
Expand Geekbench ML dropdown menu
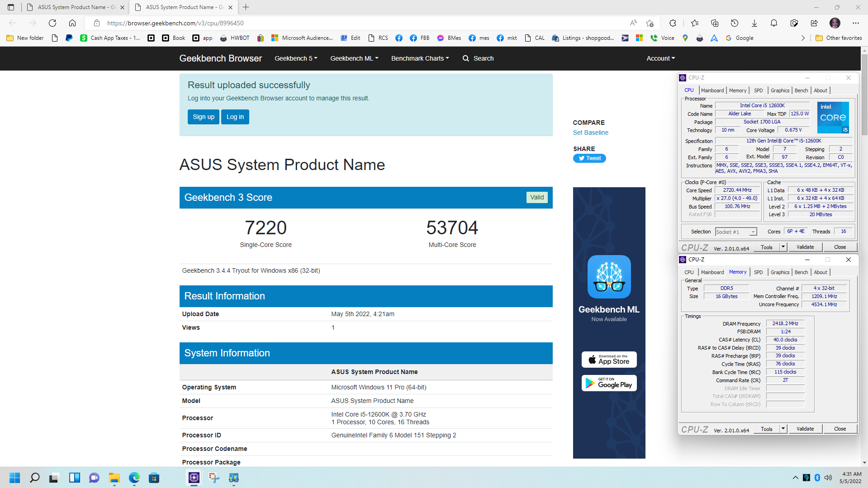tap(354, 58)
